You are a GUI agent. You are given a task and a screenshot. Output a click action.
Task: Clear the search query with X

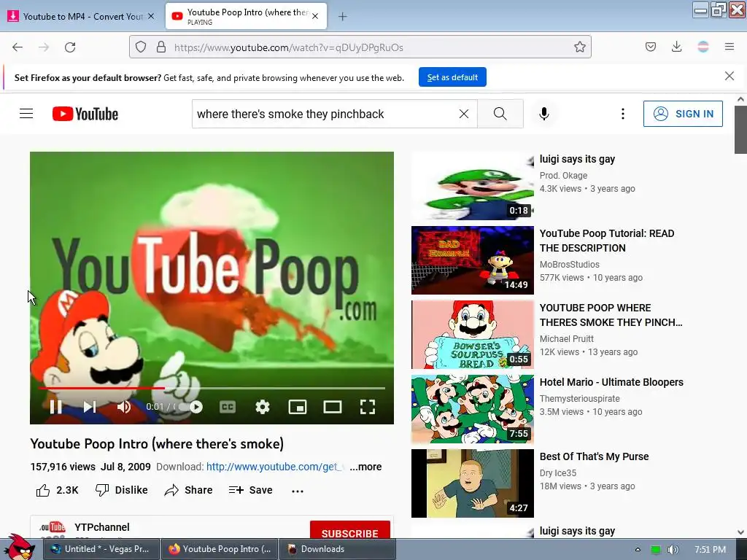point(463,114)
